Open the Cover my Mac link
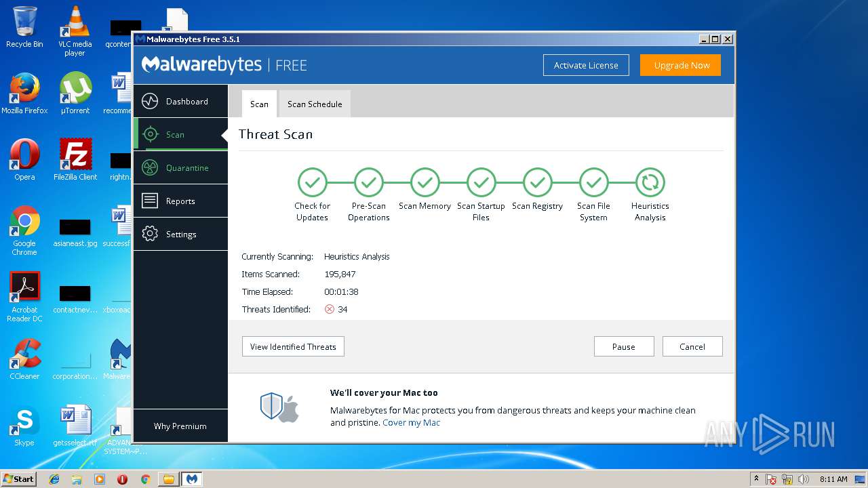The image size is (868, 488). (x=411, y=422)
